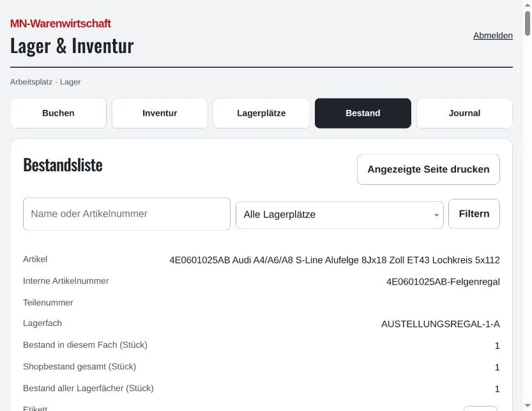Click the MN-Warenwirtschaft brand title

point(61,24)
